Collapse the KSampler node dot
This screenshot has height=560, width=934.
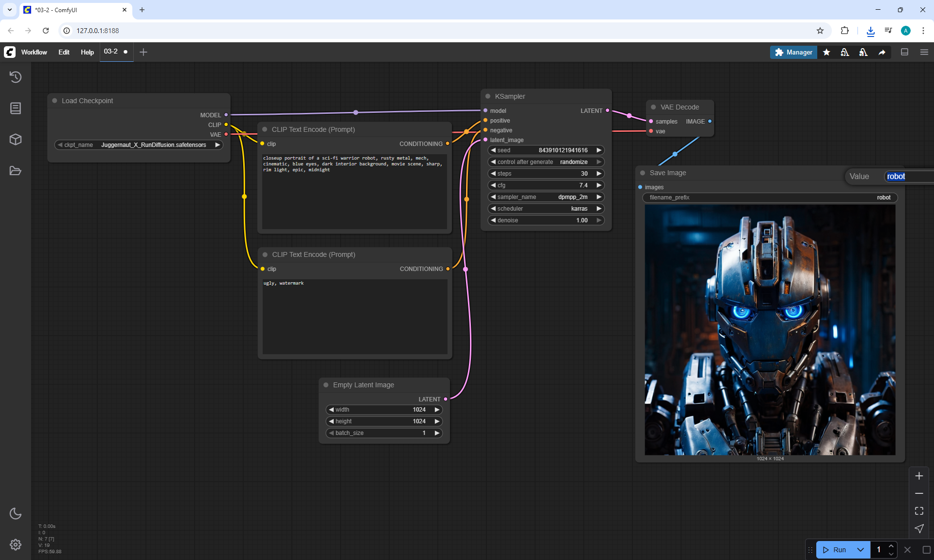(488, 96)
